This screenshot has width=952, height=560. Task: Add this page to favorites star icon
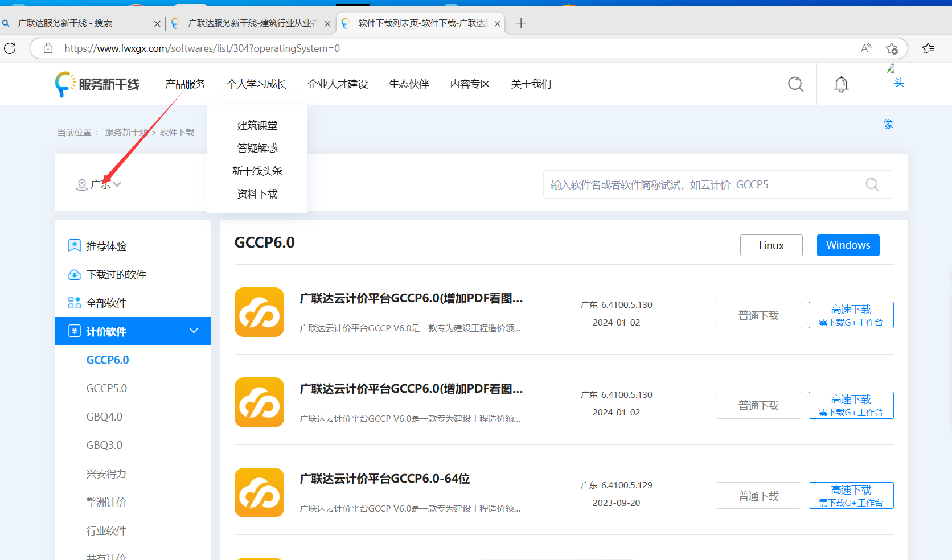[x=892, y=48]
